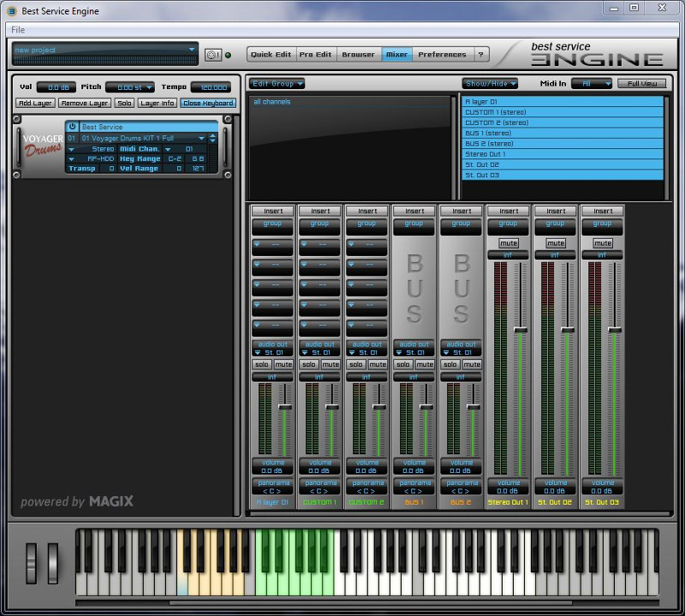
Task: Click the volume fader handle of A layer 01
Action: (285, 407)
